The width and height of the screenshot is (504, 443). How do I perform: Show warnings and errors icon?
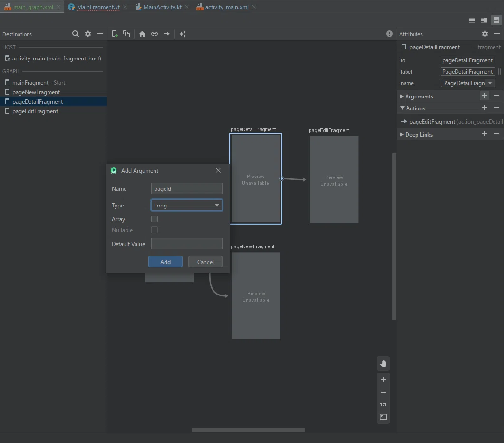389,34
